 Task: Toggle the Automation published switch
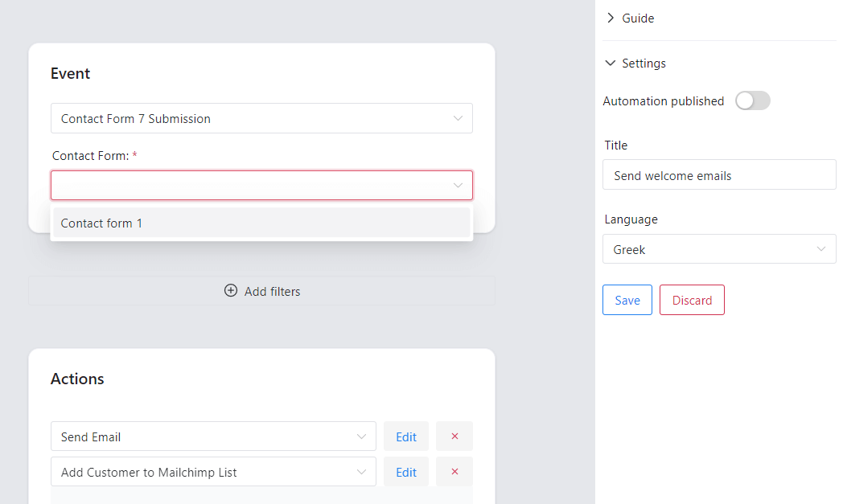click(753, 100)
